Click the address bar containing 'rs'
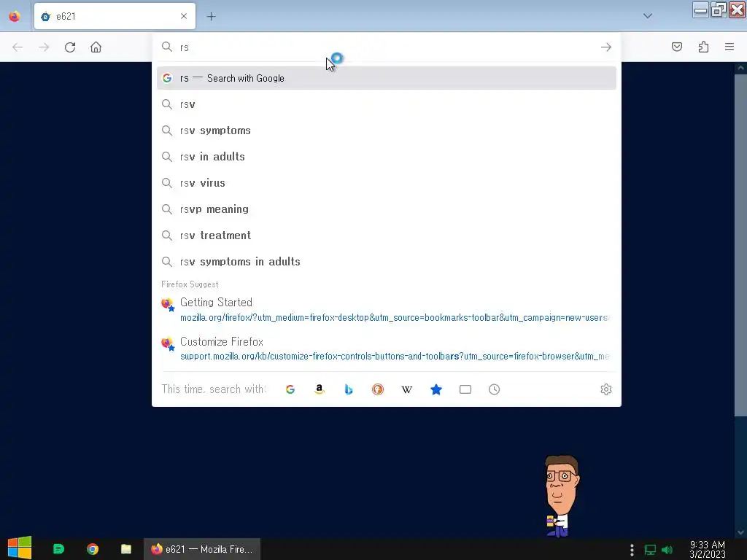747x560 pixels. pos(386,47)
